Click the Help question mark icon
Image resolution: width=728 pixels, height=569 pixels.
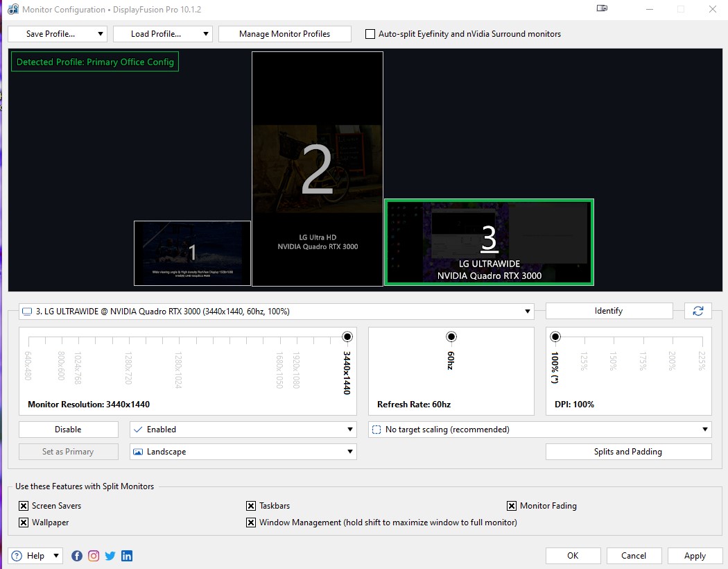[17, 556]
